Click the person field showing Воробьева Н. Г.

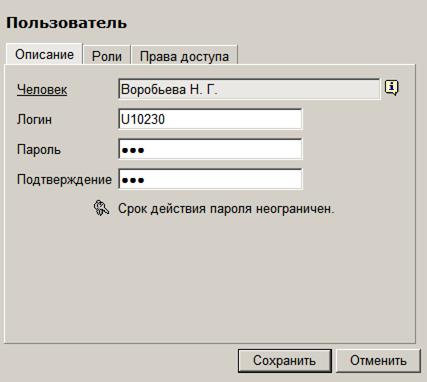click(249, 89)
